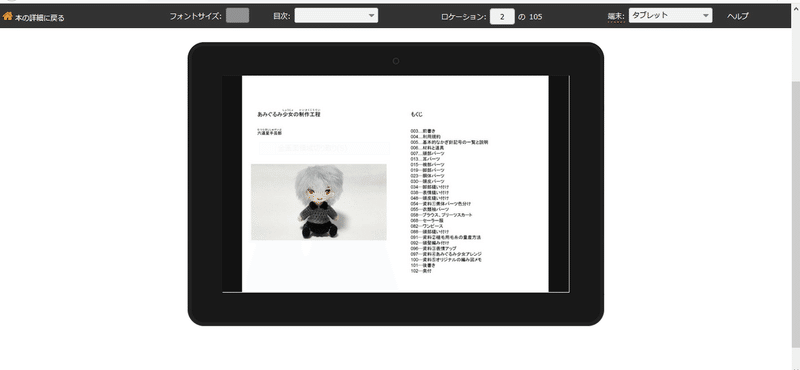Screen dimensions: 800x370
Task: Click the 100 オリジナルの編み図メモ line
Action: coord(446,260)
